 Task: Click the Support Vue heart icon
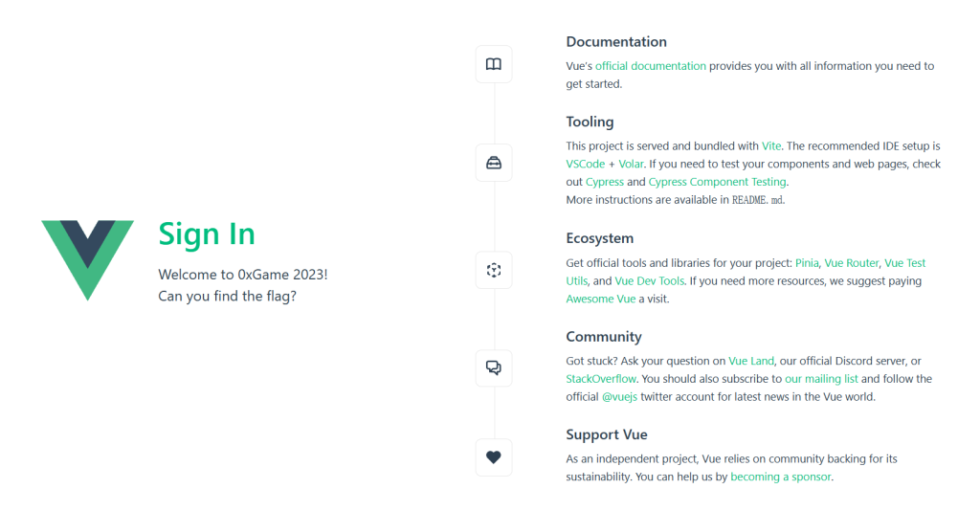pyautogui.click(x=494, y=457)
